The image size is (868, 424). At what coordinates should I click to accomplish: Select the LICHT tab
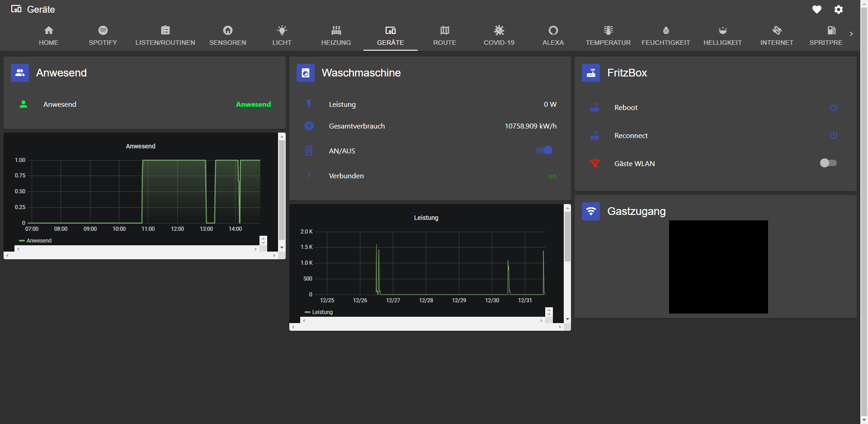pyautogui.click(x=282, y=35)
